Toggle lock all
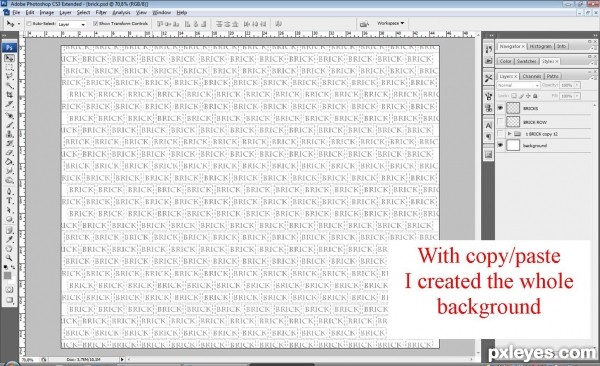The width and height of the screenshot is (600, 366). tap(535, 96)
